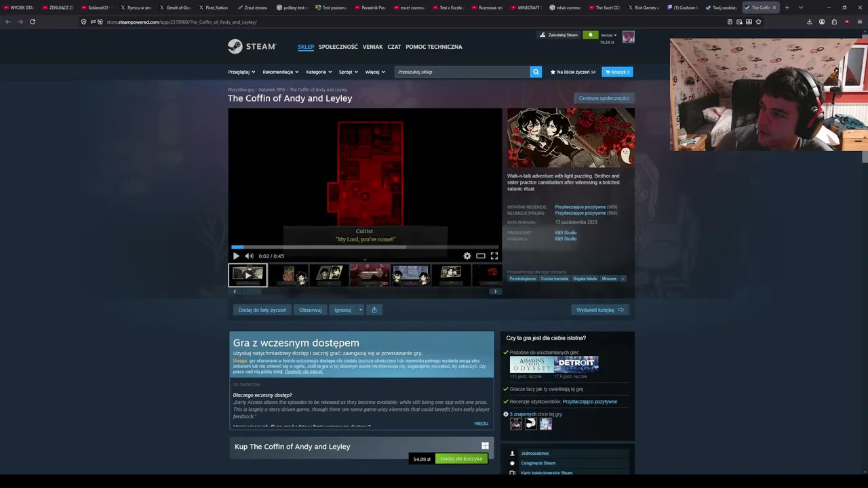
Task: Click the Windows platform icon
Action: click(485, 446)
